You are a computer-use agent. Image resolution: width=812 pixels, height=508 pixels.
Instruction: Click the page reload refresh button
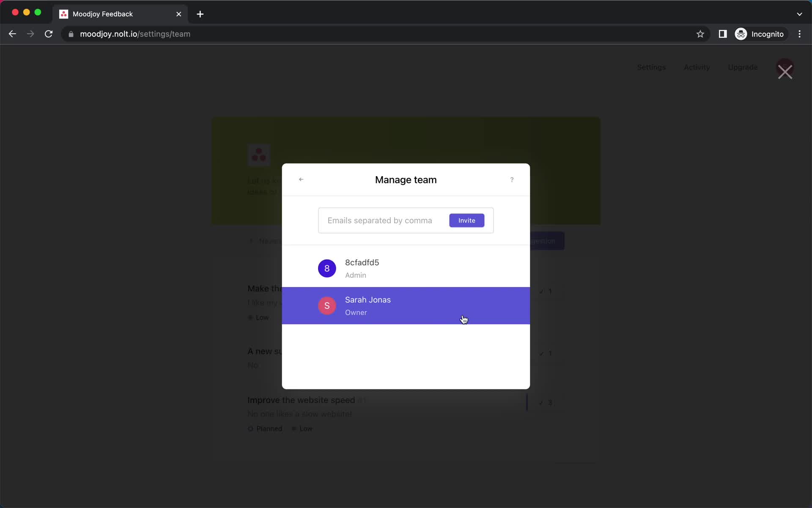[x=49, y=33]
